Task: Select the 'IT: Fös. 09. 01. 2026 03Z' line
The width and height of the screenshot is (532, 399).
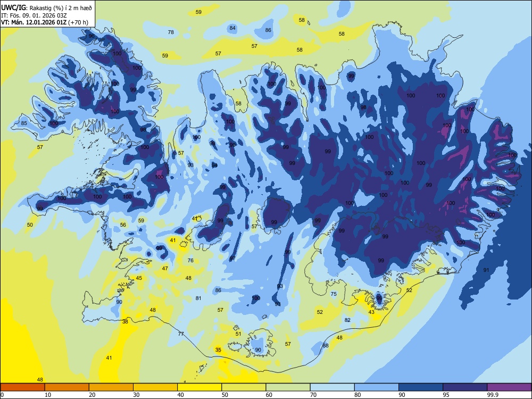Action: tap(34, 15)
